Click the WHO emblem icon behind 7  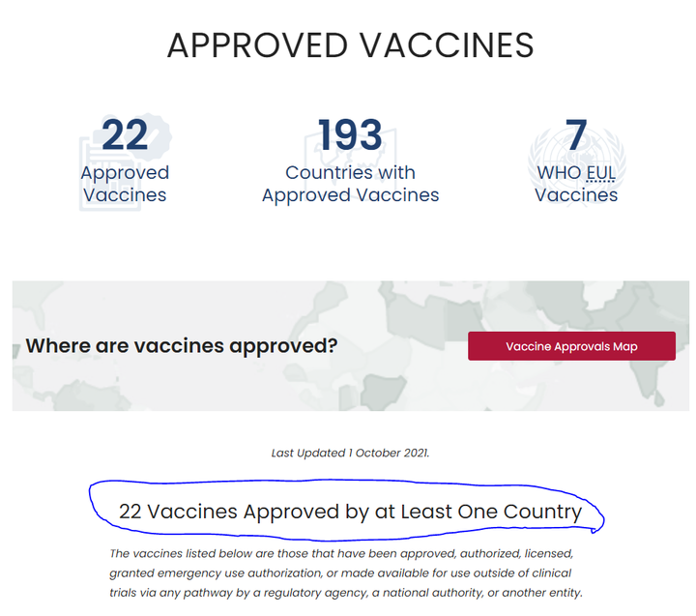pyautogui.click(x=576, y=161)
